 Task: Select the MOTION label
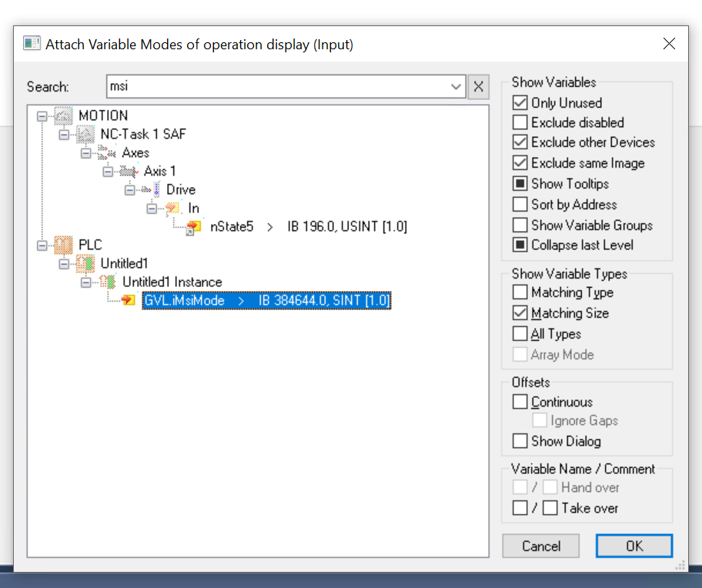point(103,116)
